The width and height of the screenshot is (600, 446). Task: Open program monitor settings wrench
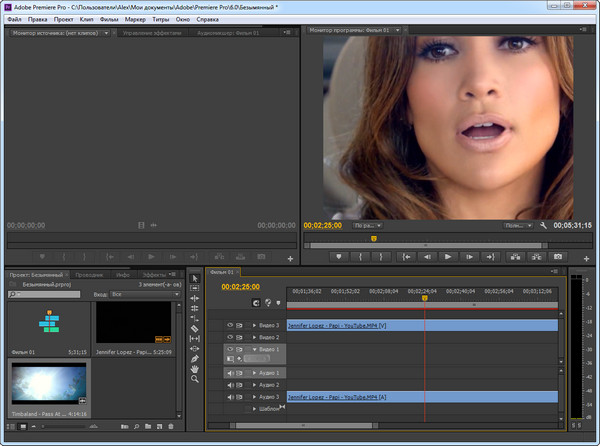click(542, 226)
